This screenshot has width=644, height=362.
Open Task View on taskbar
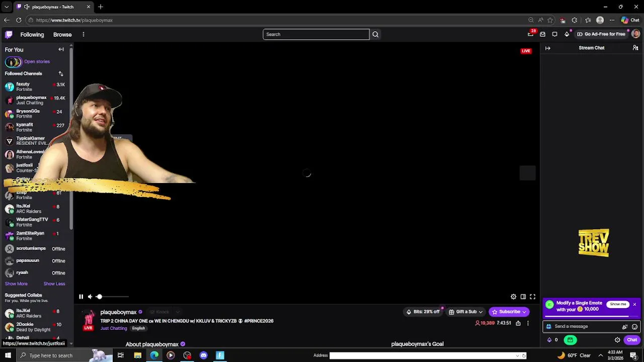pos(121,355)
